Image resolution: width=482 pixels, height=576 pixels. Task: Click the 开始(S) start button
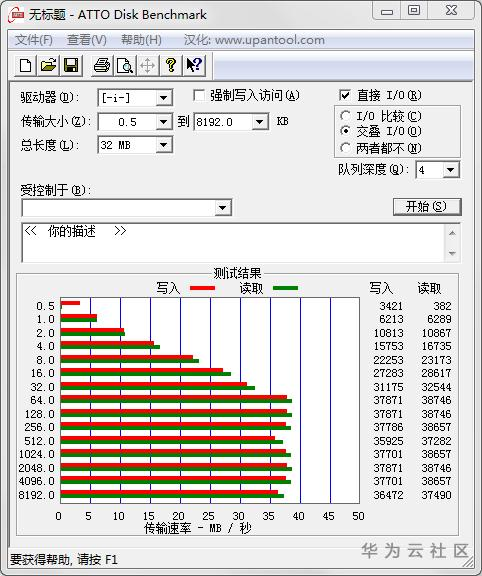pyautogui.click(x=427, y=207)
